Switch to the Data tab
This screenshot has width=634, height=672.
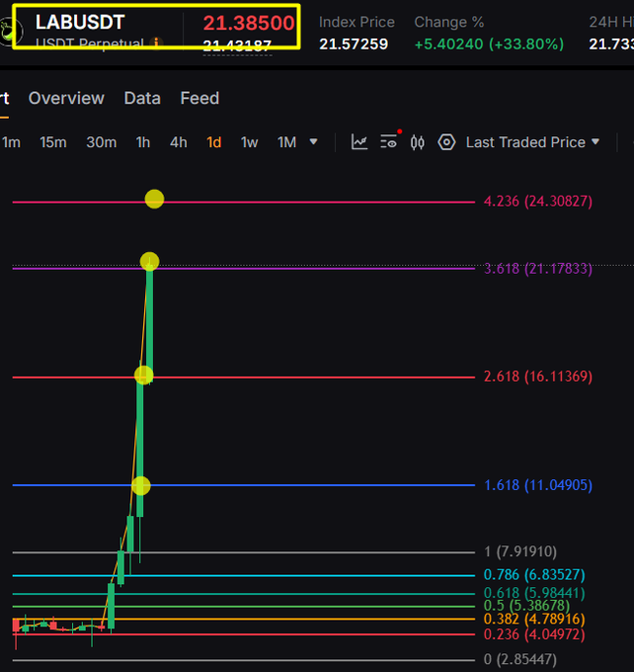(x=142, y=98)
